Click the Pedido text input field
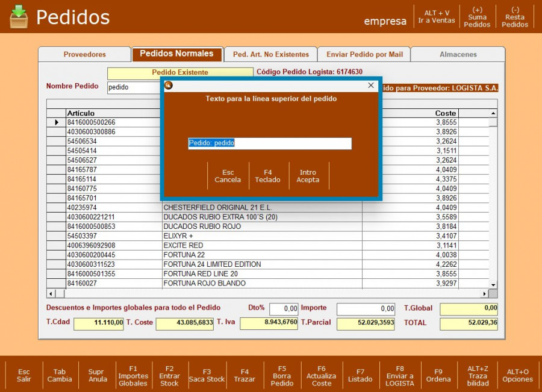542x392 pixels. point(269,143)
